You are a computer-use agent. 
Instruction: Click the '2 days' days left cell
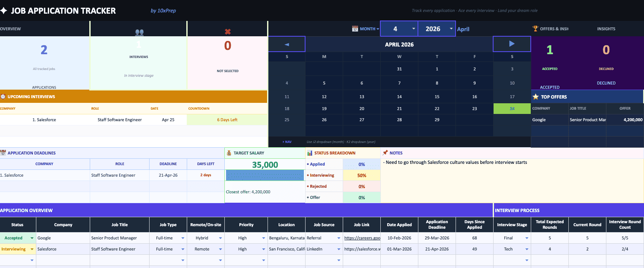tap(206, 175)
